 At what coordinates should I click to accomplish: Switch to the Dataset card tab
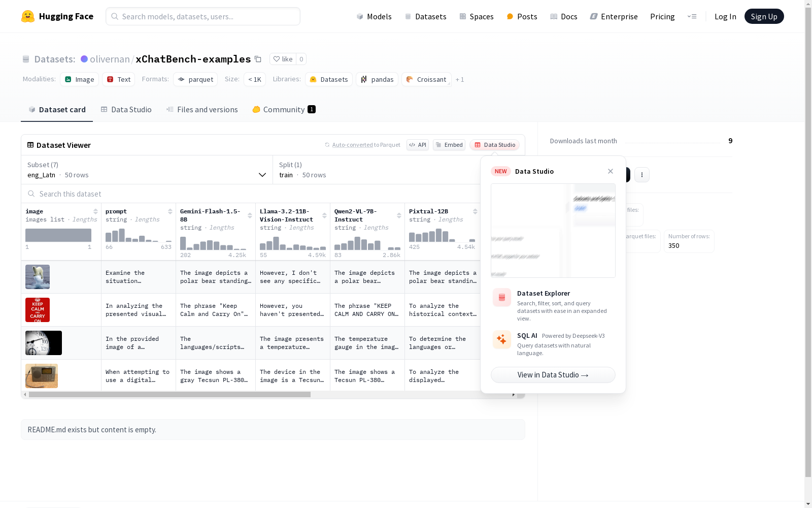pyautogui.click(x=57, y=109)
